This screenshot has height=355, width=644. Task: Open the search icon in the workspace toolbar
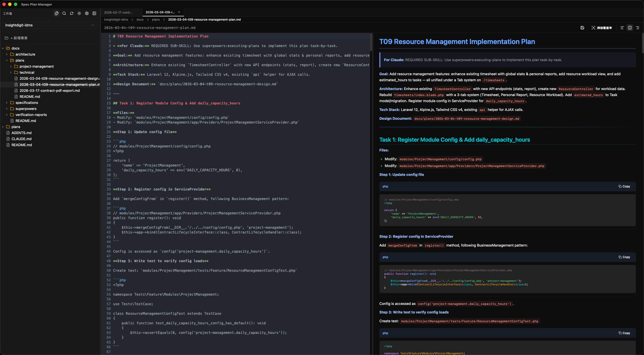pos(64,13)
